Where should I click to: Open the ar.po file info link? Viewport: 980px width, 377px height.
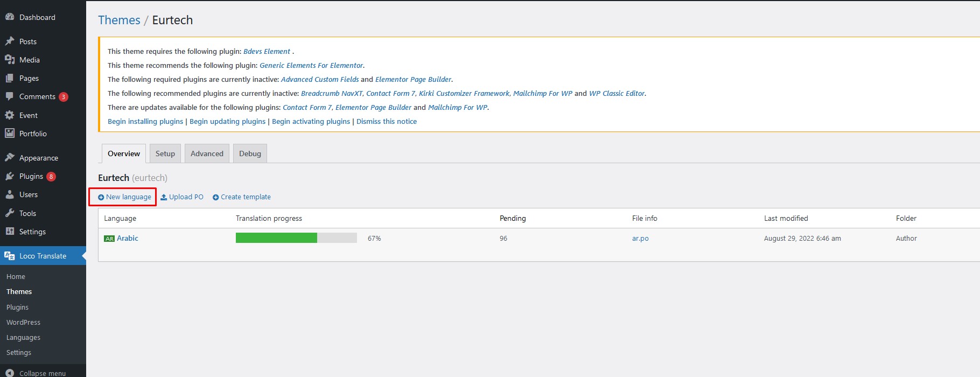click(x=640, y=238)
